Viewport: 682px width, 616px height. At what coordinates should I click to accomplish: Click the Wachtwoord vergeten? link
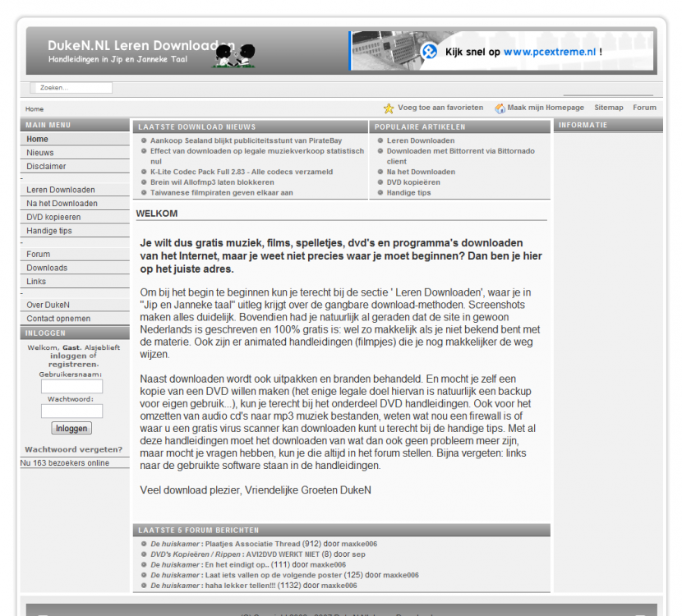click(73, 449)
